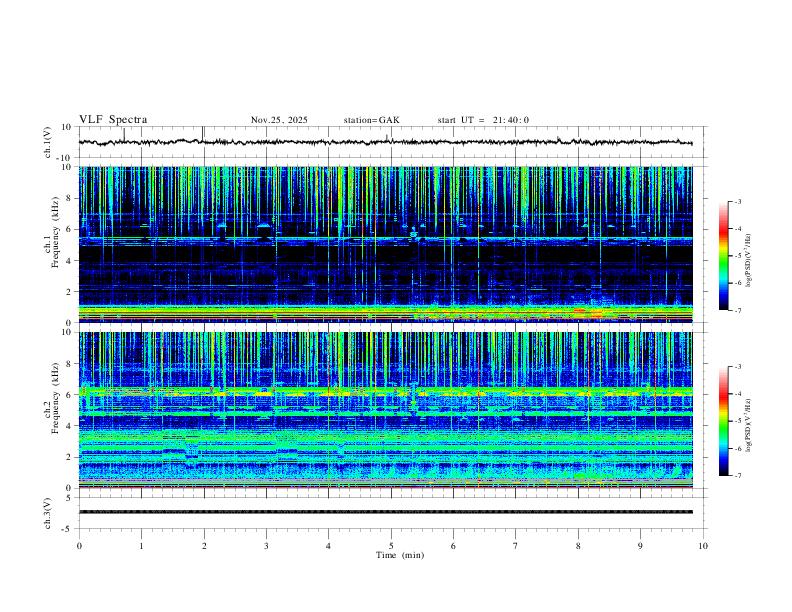Click time-axis tick label "1"
792x612 pixels.
pyautogui.click(x=141, y=546)
